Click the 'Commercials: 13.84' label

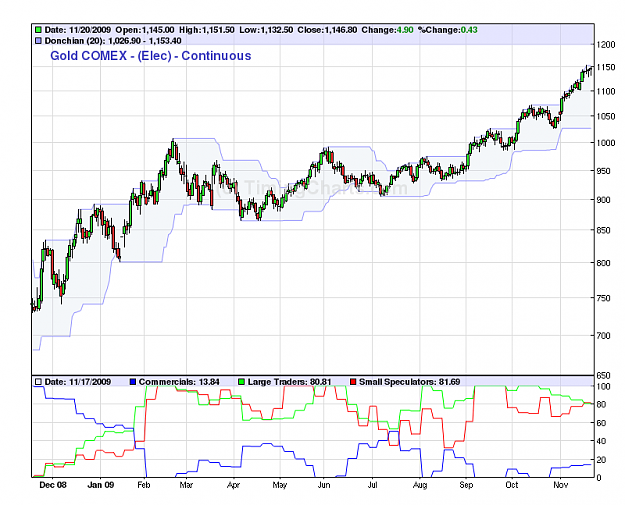click(x=179, y=382)
